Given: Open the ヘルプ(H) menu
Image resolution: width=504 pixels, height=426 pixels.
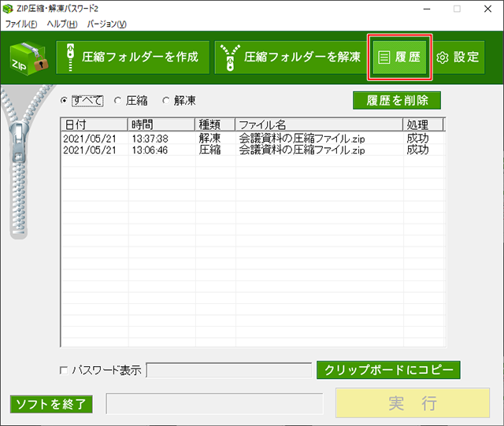Looking at the screenshot, I should click(x=62, y=24).
